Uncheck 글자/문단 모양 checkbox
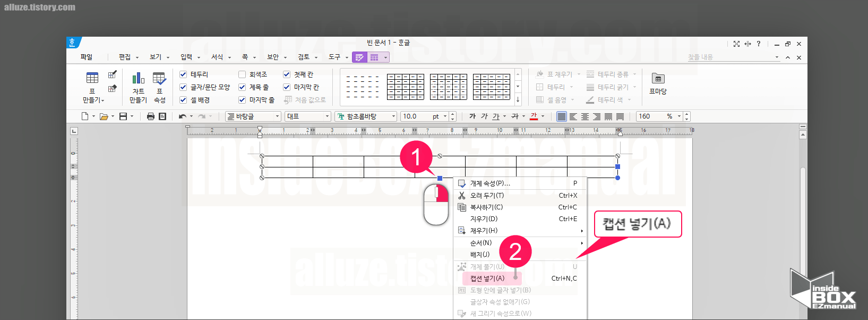 tap(183, 87)
